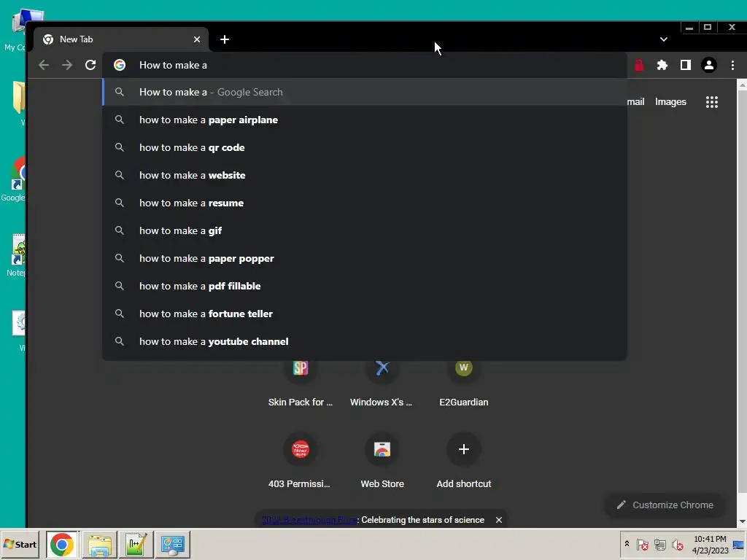Viewport: 747px width, 560px height.
Task: Open the Windows Start menu
Action: [x=20, y=544]
